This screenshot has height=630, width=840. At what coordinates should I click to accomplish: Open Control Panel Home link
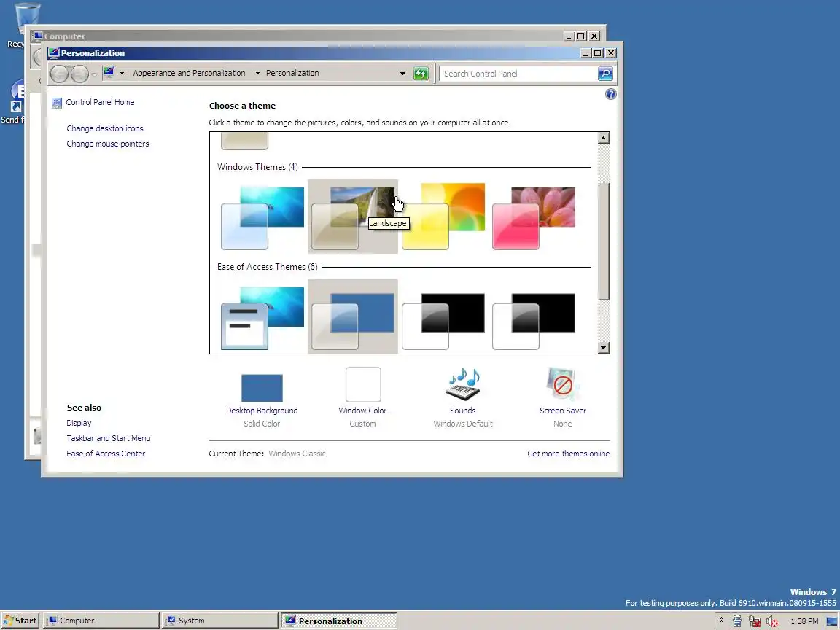(x=100, y=102)
